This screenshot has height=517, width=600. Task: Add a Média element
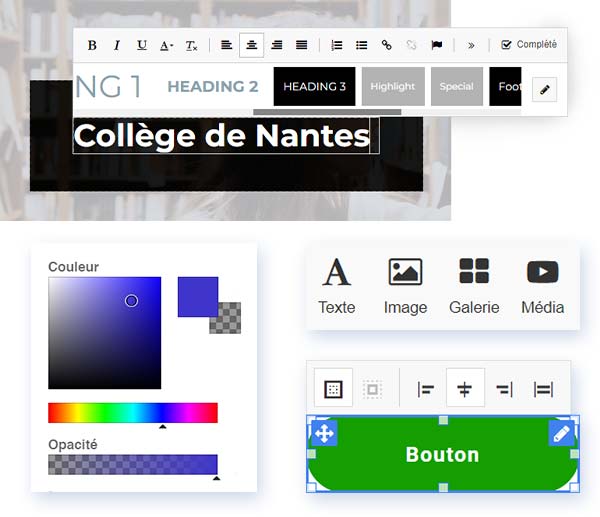543,286
